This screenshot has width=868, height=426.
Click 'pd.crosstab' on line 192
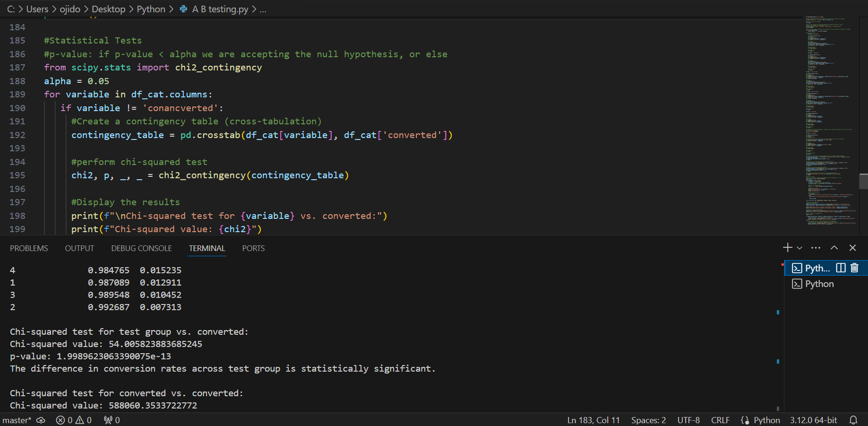coord(210,135)
